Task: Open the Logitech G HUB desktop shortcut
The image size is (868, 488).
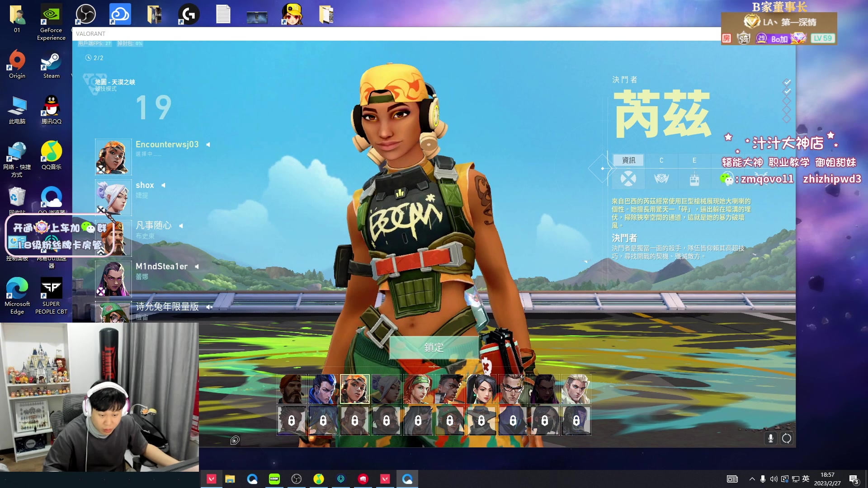Action: tap(189, 14)
